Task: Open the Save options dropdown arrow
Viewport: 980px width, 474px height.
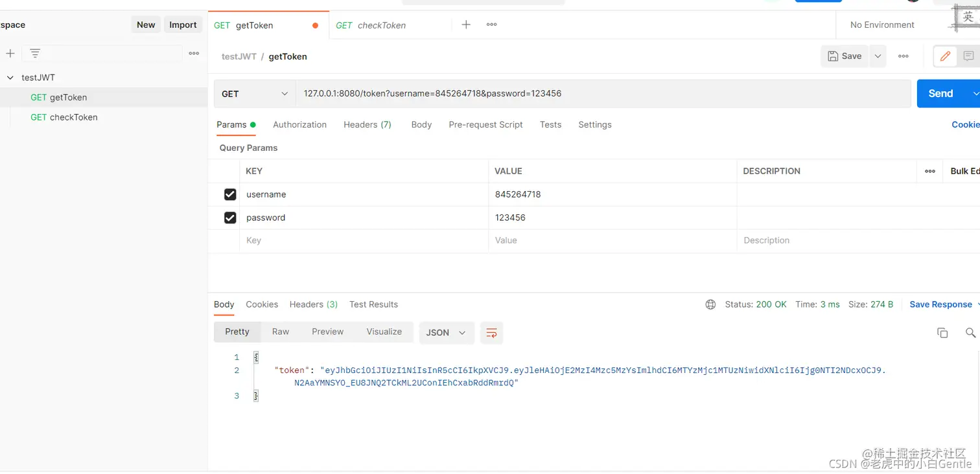Action: 878,56
